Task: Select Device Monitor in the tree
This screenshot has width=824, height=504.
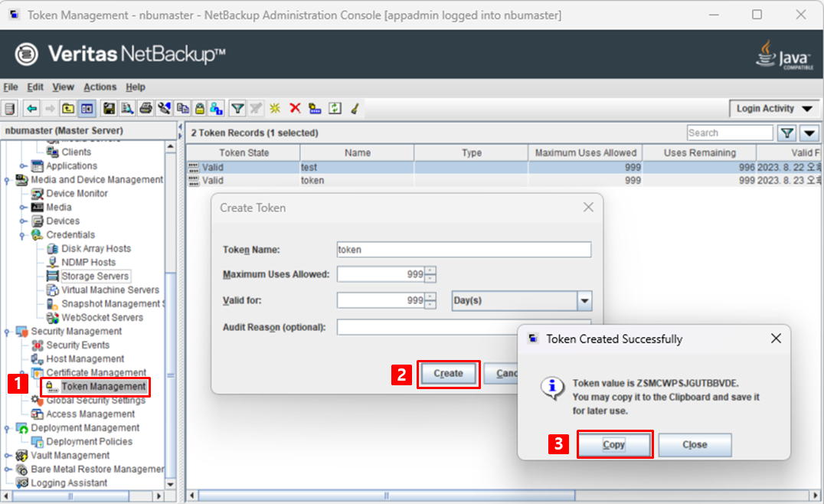Action: pos(77,193)
